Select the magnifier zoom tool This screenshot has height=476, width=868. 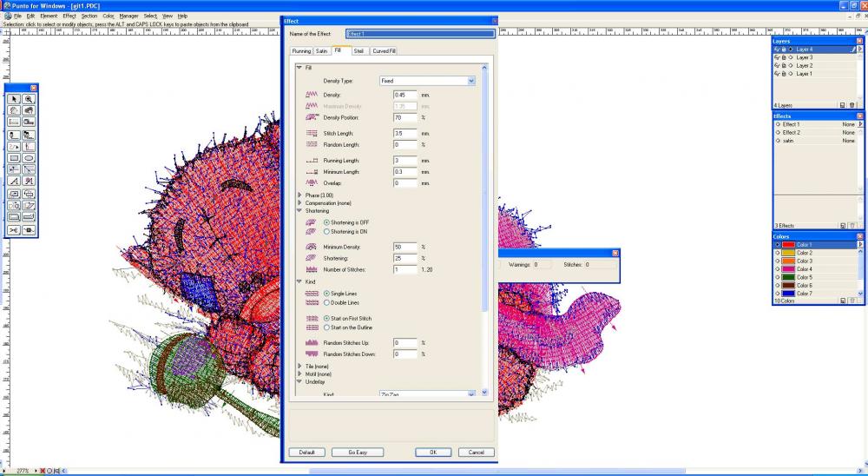point(29,99)
